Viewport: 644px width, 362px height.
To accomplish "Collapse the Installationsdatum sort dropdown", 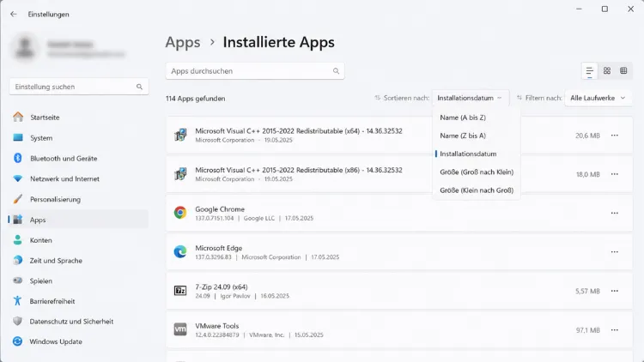I will (471, 98).
